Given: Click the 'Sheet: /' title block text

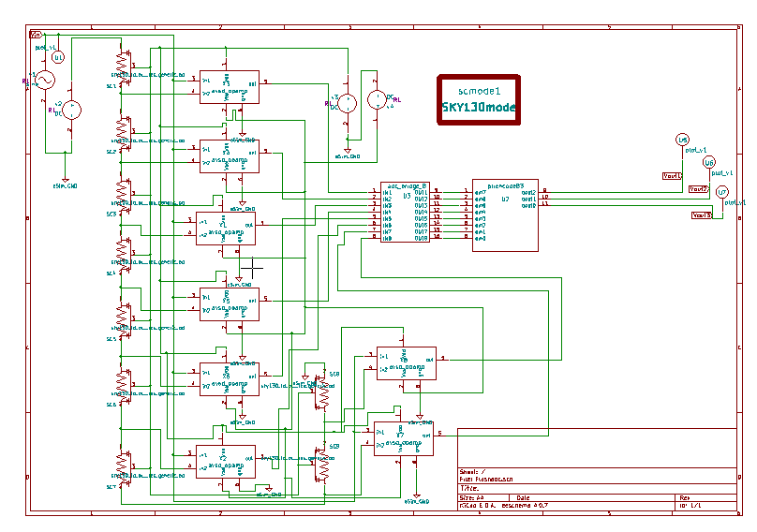Looking at the screenshot, I should (x=472, y=472).
